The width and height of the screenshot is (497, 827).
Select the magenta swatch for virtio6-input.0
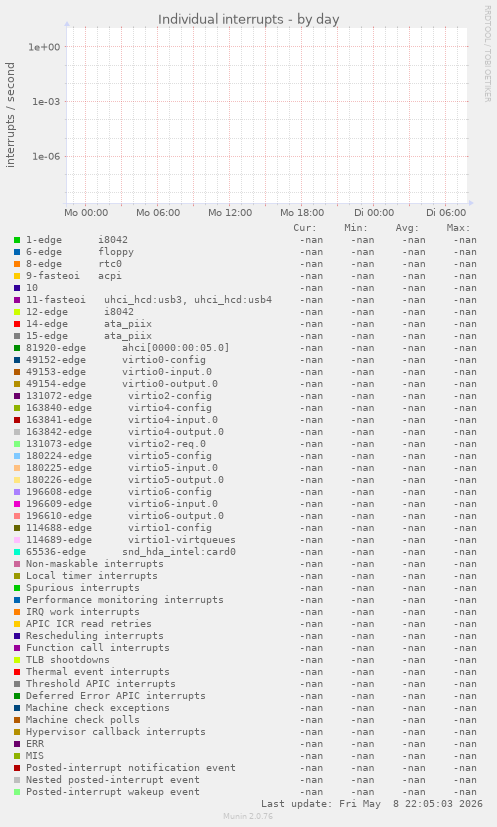click(x=17, y=504)
